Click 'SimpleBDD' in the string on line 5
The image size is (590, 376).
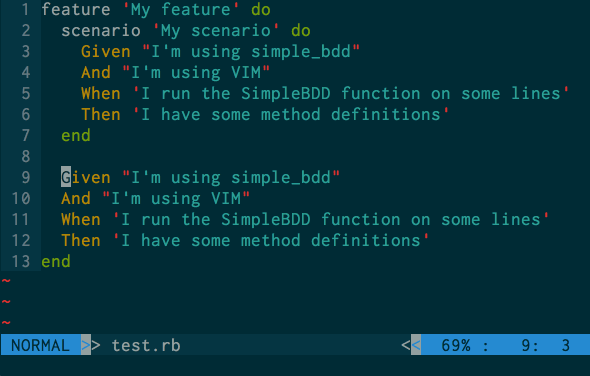pos(286,93)
